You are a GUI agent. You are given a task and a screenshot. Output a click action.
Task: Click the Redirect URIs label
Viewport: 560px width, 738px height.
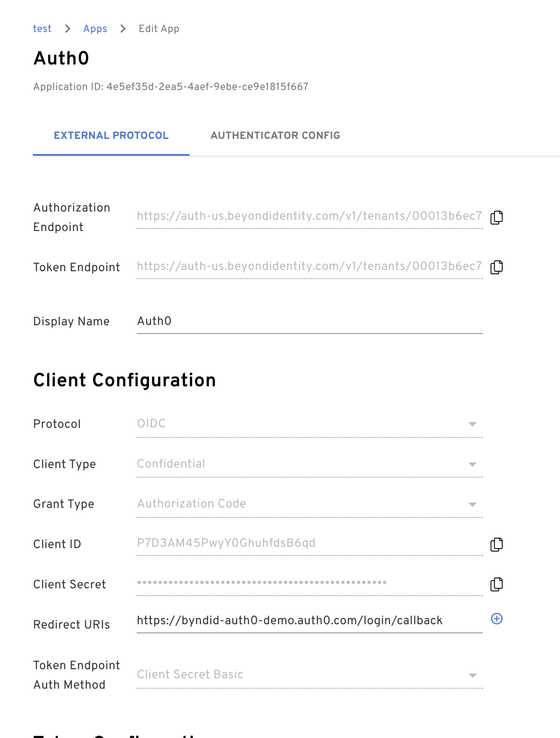point(71,625)
